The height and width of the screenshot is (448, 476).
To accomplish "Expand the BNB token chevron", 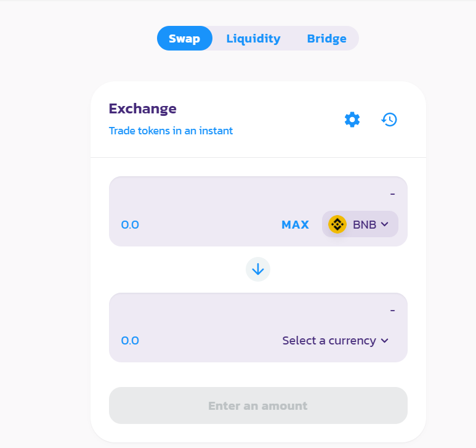I will 385,224.
